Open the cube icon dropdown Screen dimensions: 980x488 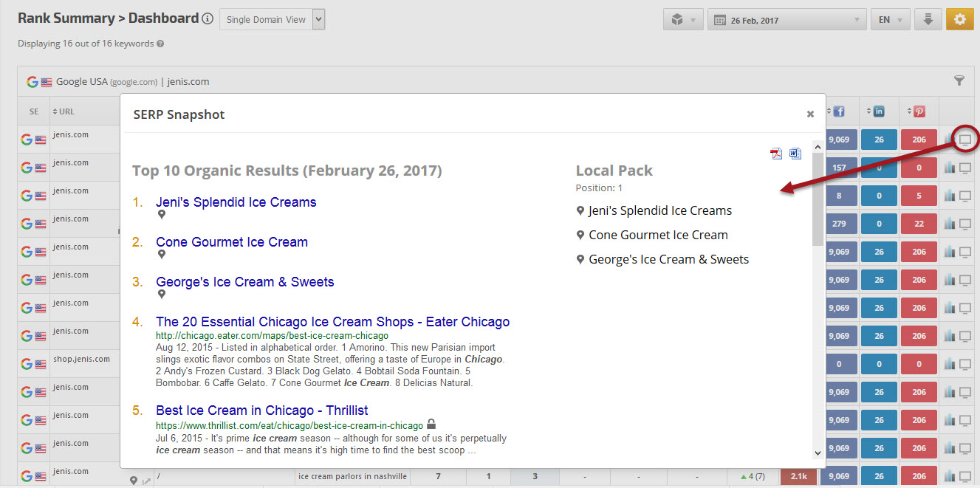pyautogui.click(x=683, y=20)
